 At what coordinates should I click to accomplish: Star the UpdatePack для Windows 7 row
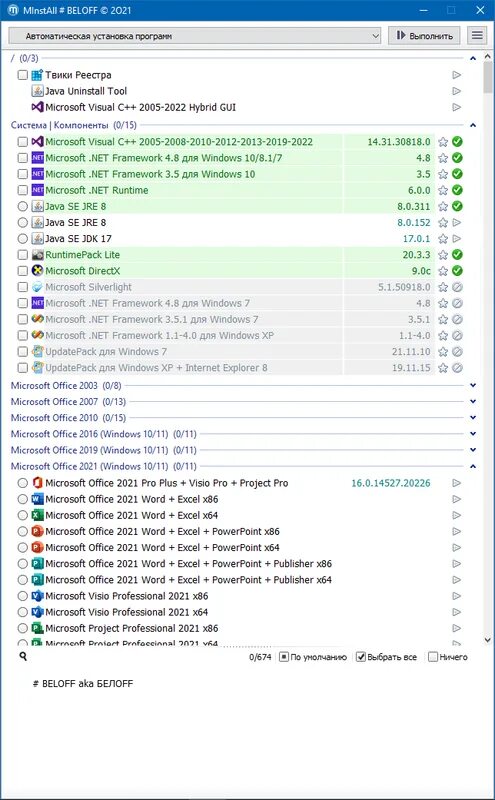(x=443, y=352)
